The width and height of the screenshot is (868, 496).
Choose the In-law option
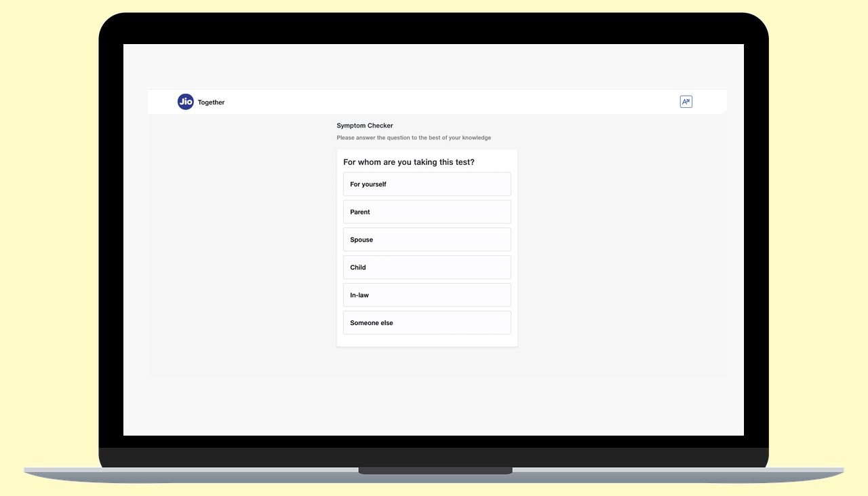[x=427, y=294]
